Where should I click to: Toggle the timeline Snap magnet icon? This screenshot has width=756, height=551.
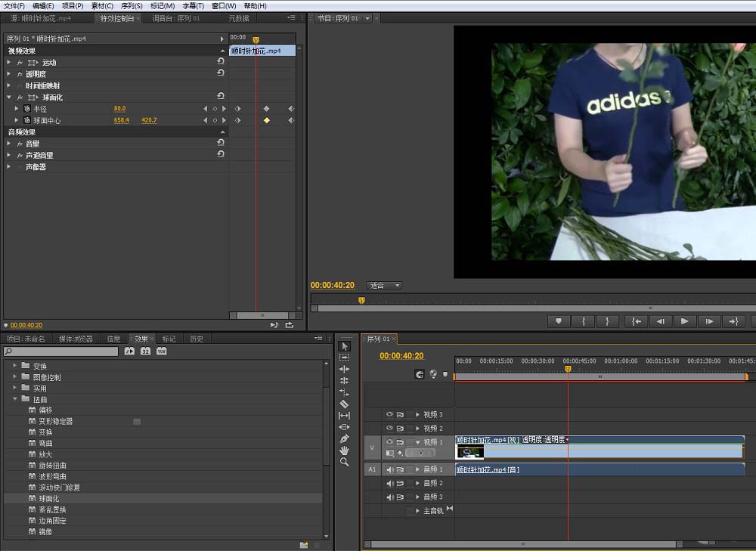[420, 374]
